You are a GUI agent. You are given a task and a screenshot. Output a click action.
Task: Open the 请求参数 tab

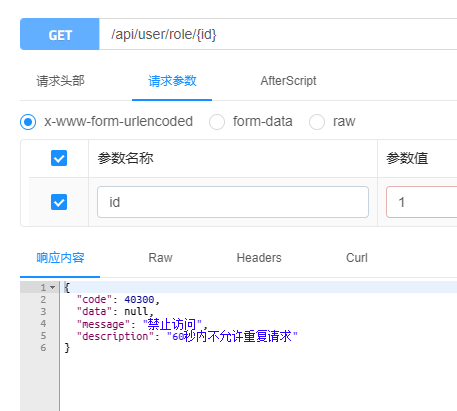pyautogui.click(x=172, y=81)
